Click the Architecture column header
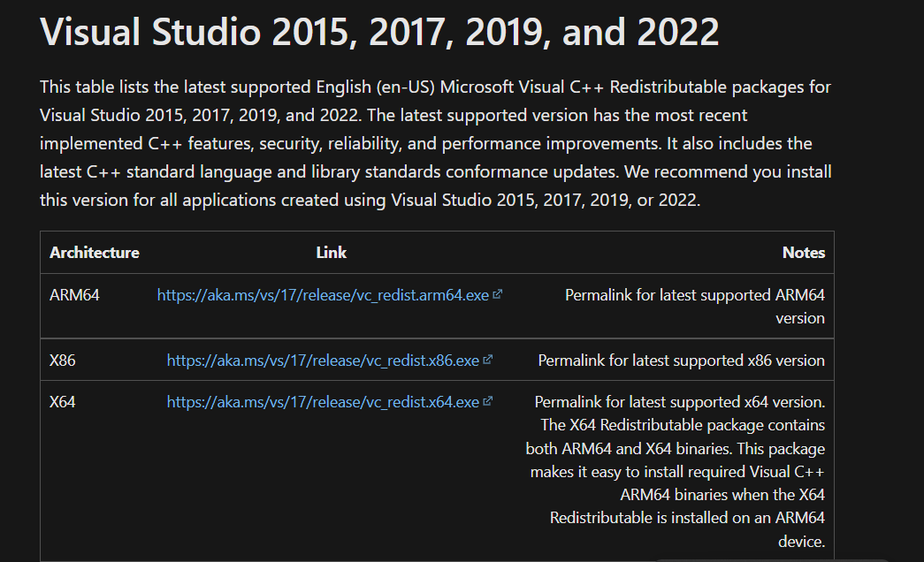This screenshot has width=924, height=562. coord(95,253)
